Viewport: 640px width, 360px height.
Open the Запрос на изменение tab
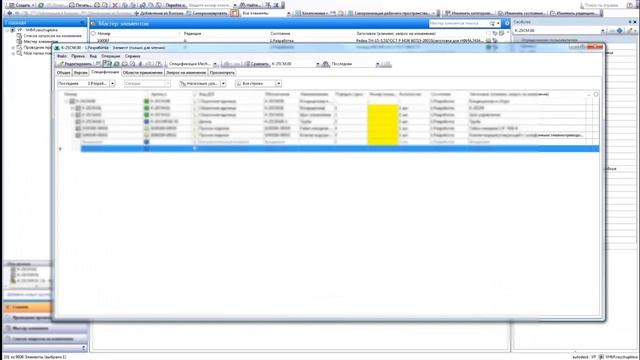click(x=186, y=73)
